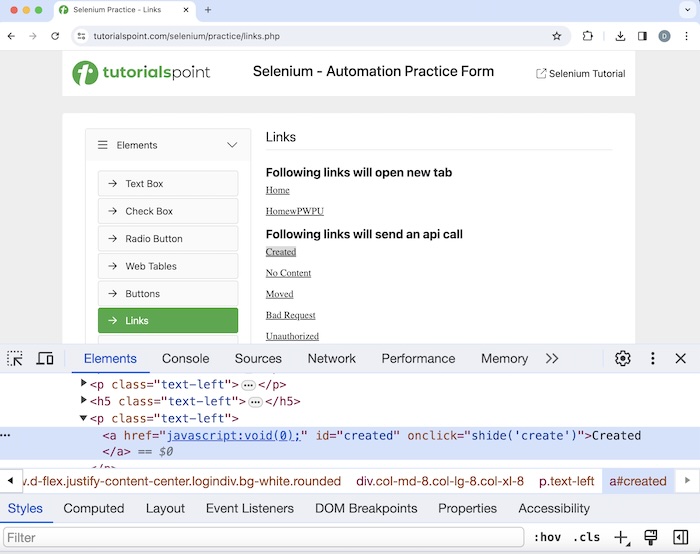The image size is (700, 554).
Task: Open the browser Downloads icon
Action: pyautogui.click(x=620, y=36)
